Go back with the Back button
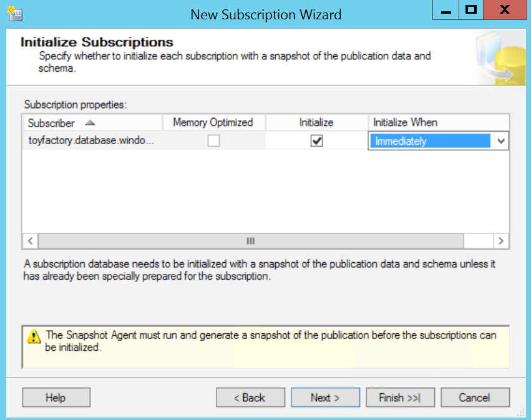Viewport: 531px width, 420px height. point(250,398)
